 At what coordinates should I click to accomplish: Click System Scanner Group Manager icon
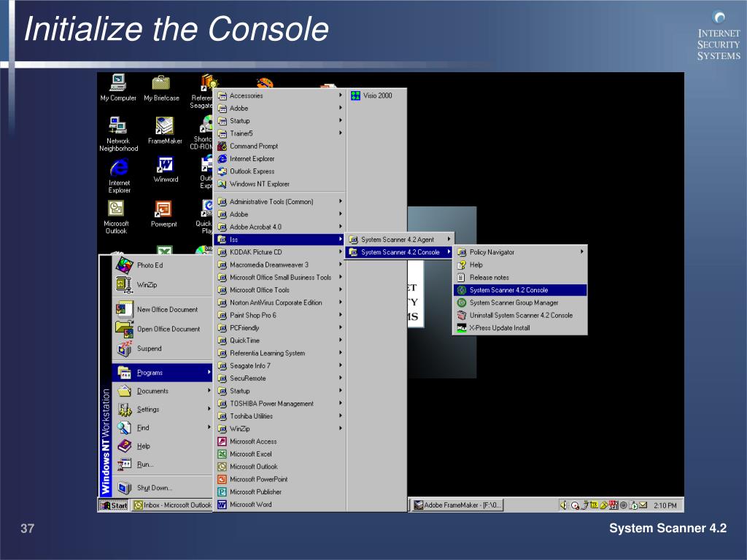pos(462,303)
